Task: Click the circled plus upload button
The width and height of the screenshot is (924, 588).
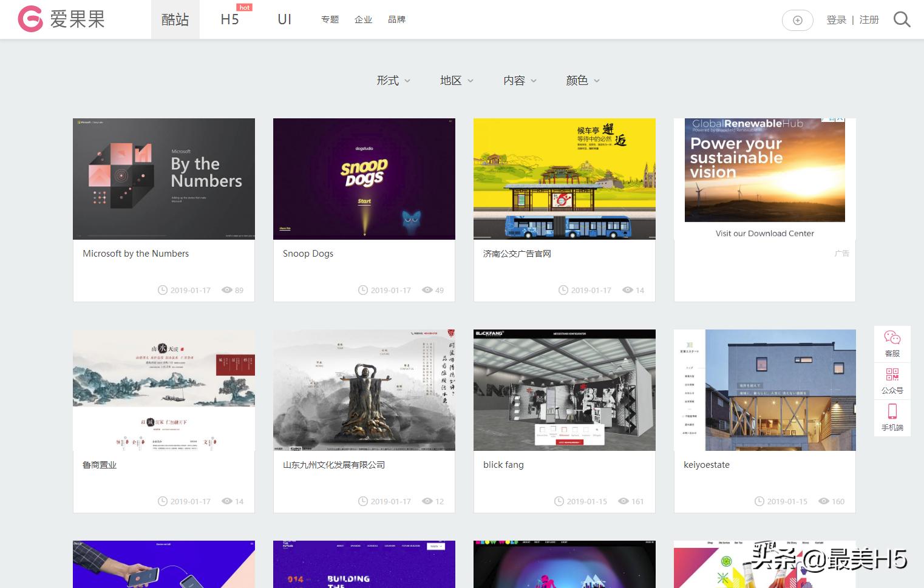Action: click(797, 21)
